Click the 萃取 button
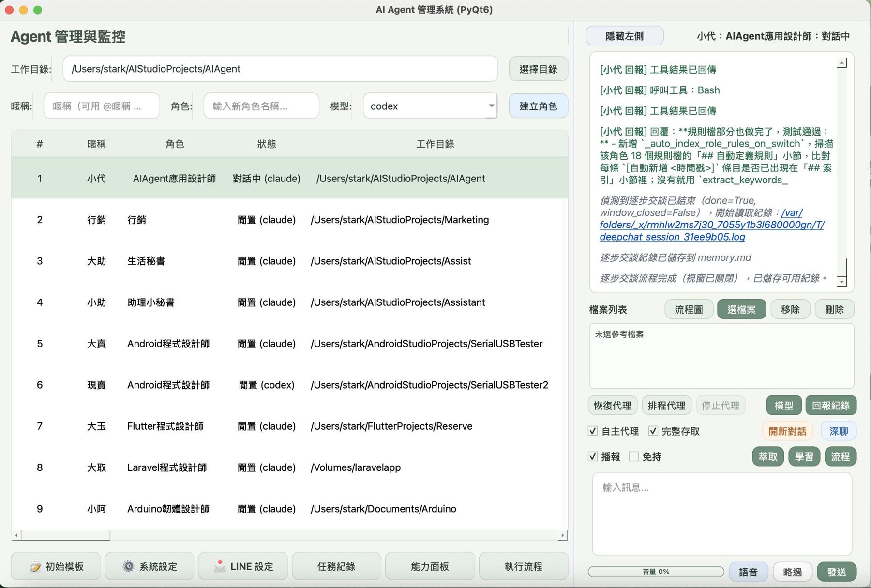The height and width of the screenshot is (588, 871). (x=768, y=457)
